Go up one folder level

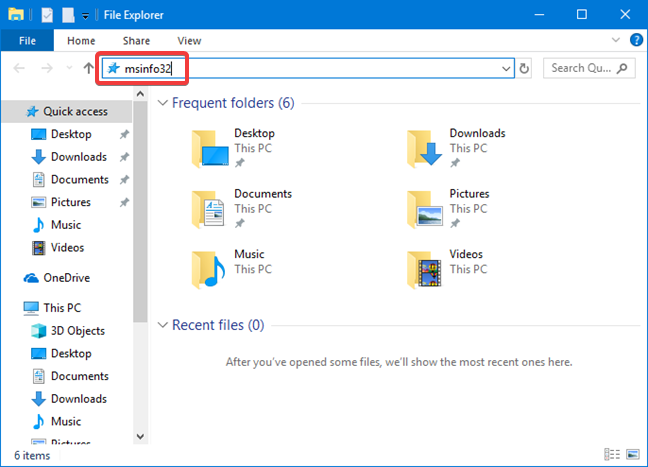click(x=88, y=68)
